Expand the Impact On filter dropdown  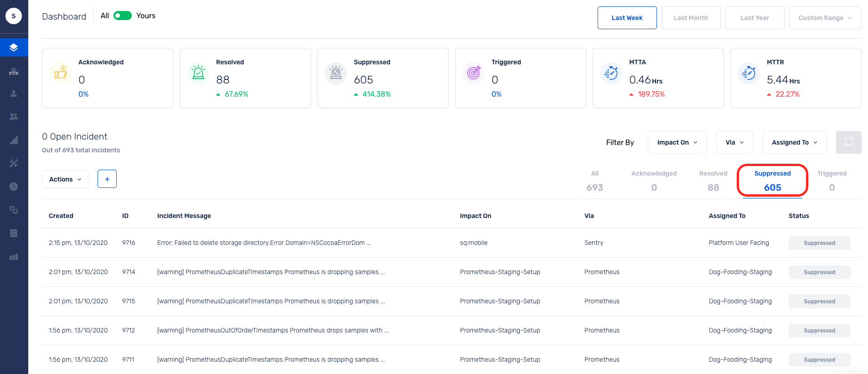click(x=677, y=142)
